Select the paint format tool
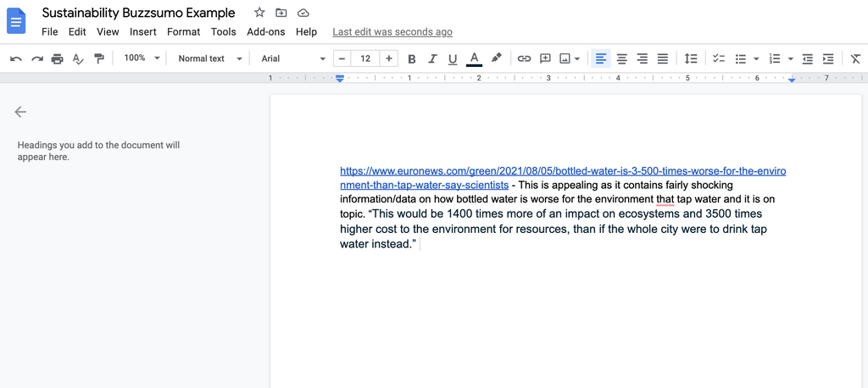The height and width of the screenshot is (388, 868). [x=99, y=58]
